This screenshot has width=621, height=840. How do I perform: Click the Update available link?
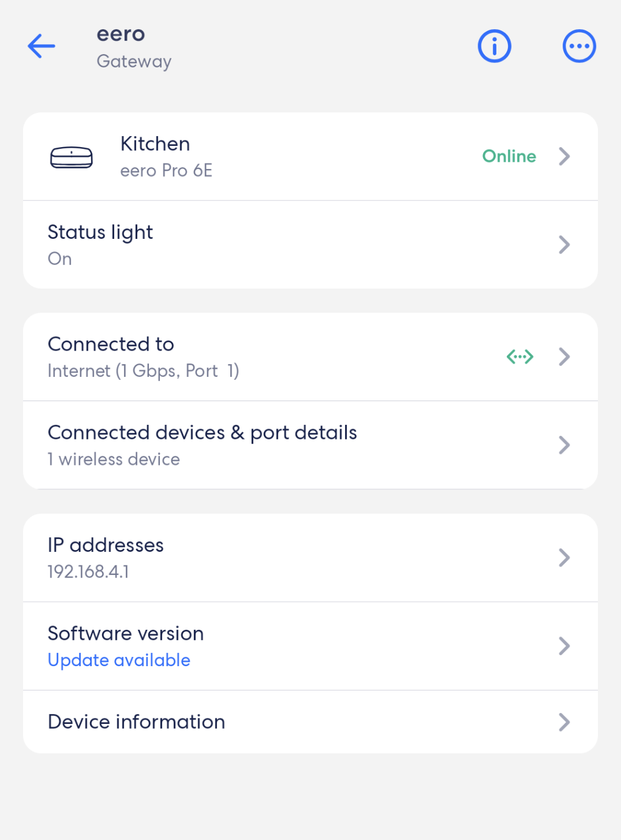(119, 660)
